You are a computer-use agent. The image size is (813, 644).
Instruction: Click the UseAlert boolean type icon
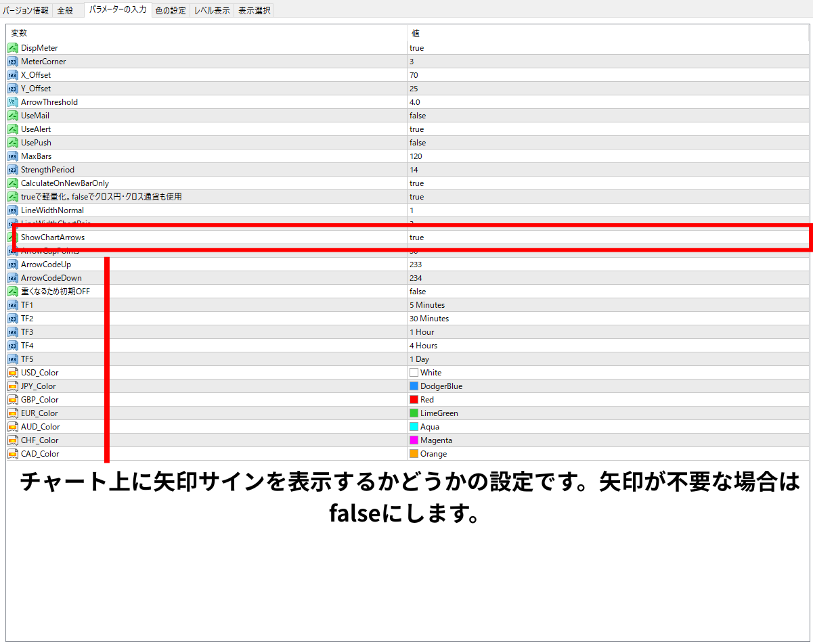coord(12,129)
